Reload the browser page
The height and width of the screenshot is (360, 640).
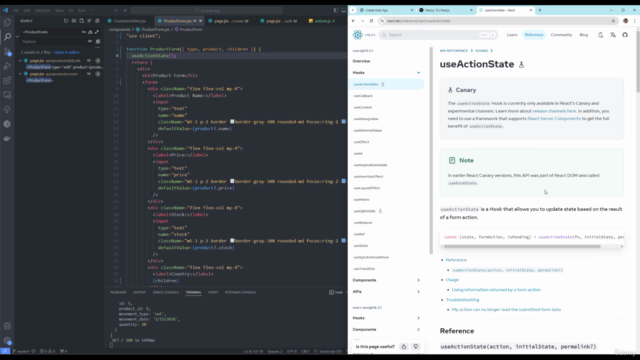[371, 21]
